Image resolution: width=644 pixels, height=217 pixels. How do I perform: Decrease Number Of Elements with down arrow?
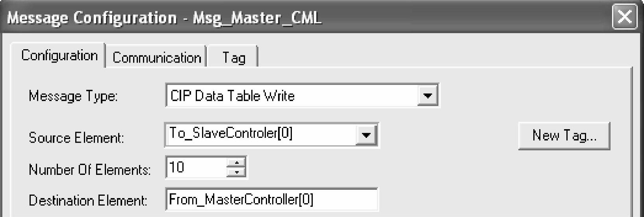point(236,171)
